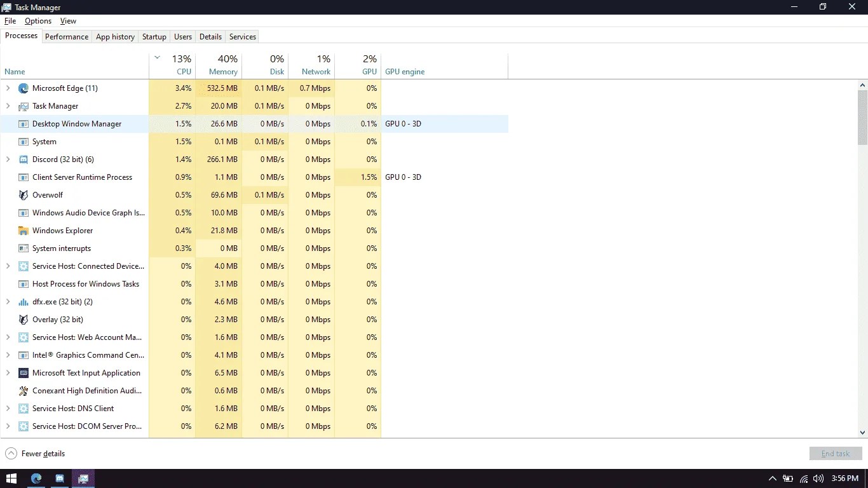
Task: Click the Microsoft Text Input Application icon
Action: 24,373
